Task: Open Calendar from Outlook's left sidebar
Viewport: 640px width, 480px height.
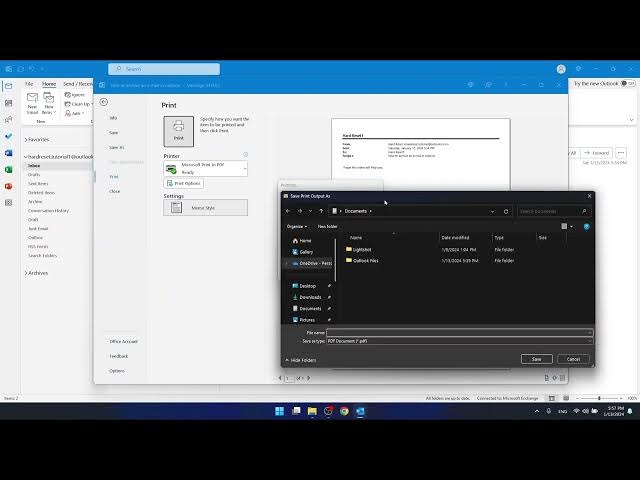Action: pos(8,103)
